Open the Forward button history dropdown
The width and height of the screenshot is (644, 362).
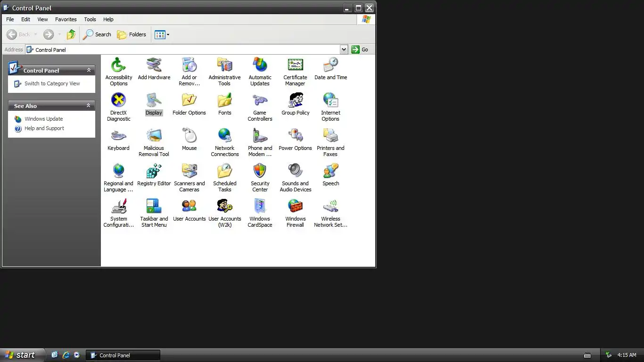coord(59,34)
